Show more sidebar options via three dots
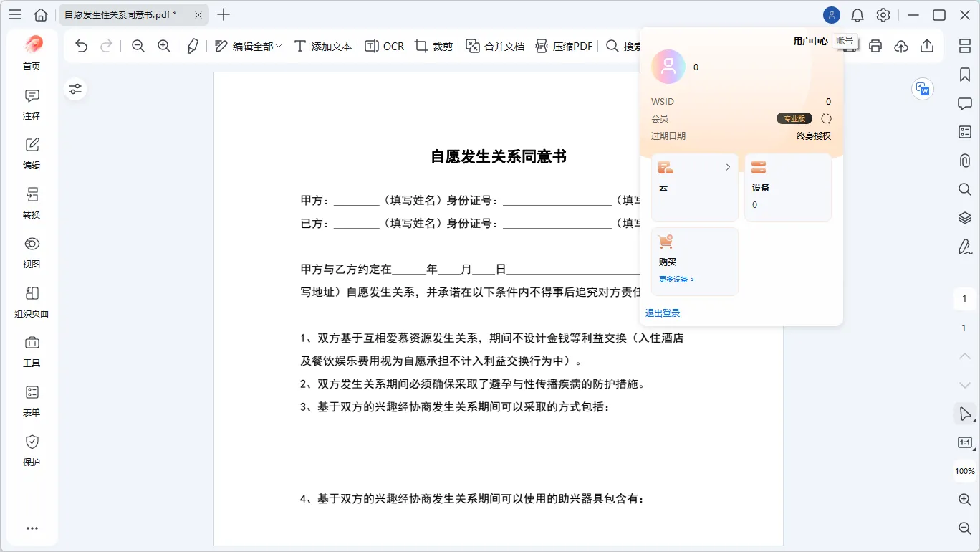 pos(32,528)
